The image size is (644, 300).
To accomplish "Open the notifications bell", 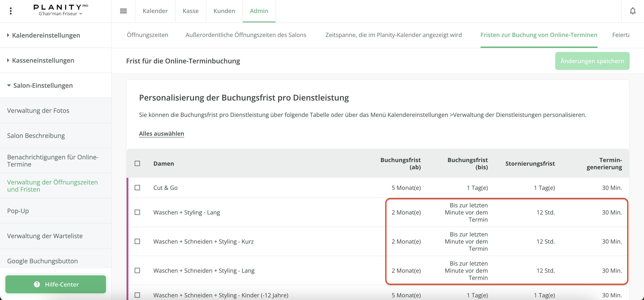I will pos(633,11).
